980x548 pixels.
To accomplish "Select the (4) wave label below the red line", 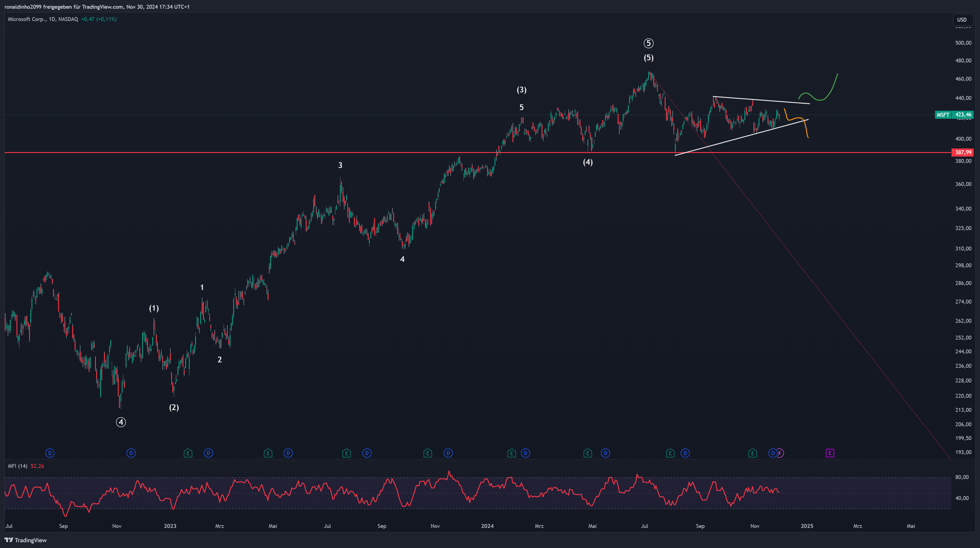I will 588,162.
